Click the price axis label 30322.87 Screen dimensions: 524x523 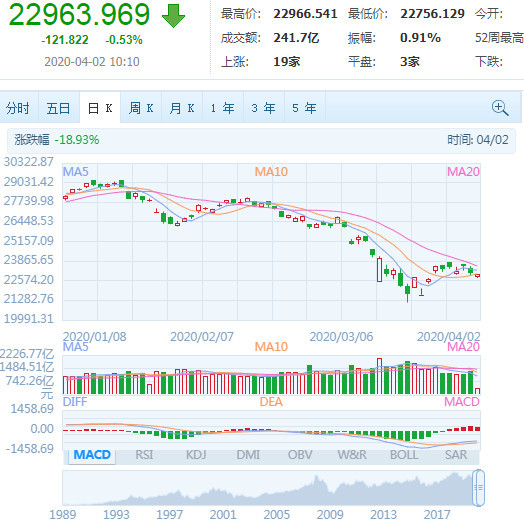pos(28,162)
